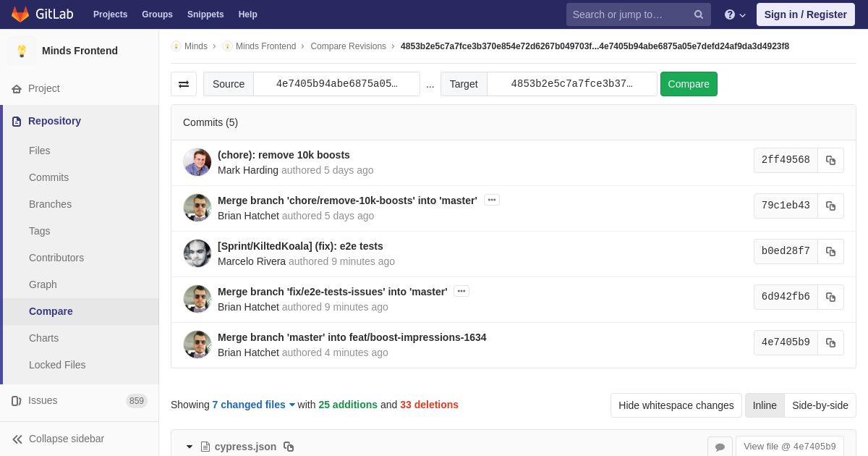Open the Groups menu

click(157, 14)
